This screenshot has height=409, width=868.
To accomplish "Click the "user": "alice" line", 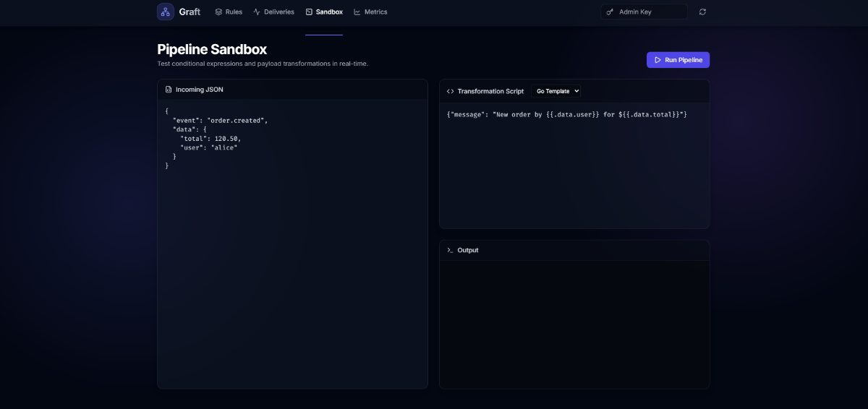I will tap(209, 147).
